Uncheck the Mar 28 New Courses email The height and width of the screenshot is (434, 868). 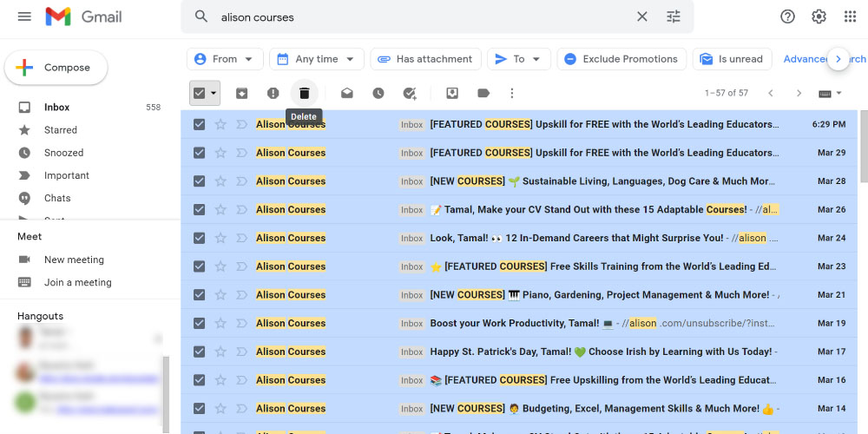tap(200, 181)
